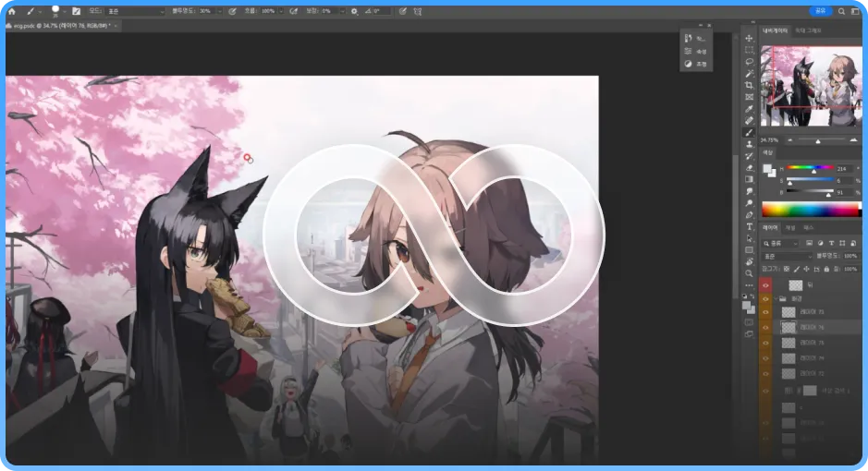Select the Dodge tool

(x=749, y=203)
